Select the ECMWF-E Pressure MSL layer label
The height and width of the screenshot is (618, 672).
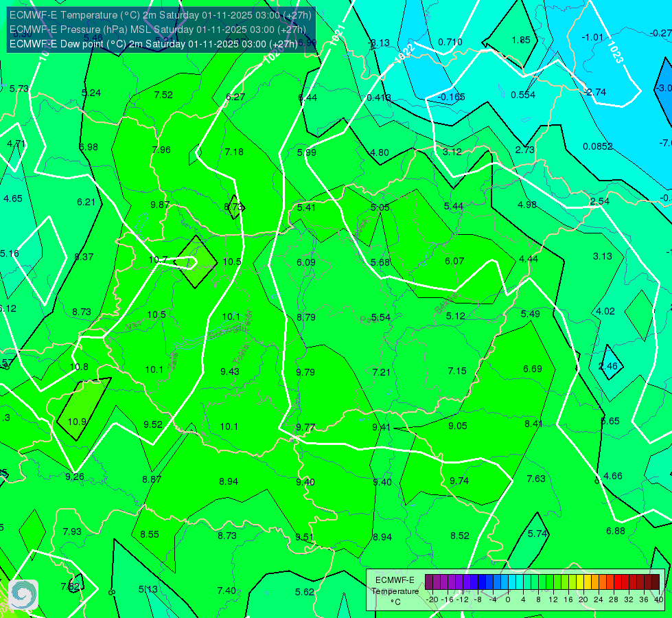158,30
